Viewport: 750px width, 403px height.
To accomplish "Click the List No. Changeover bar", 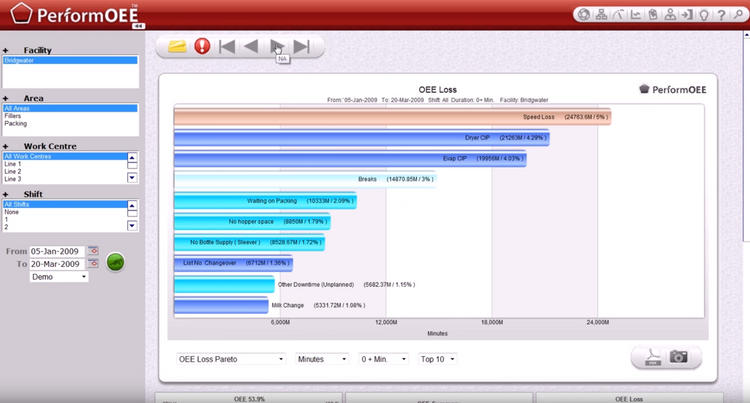I will point(233,263).
